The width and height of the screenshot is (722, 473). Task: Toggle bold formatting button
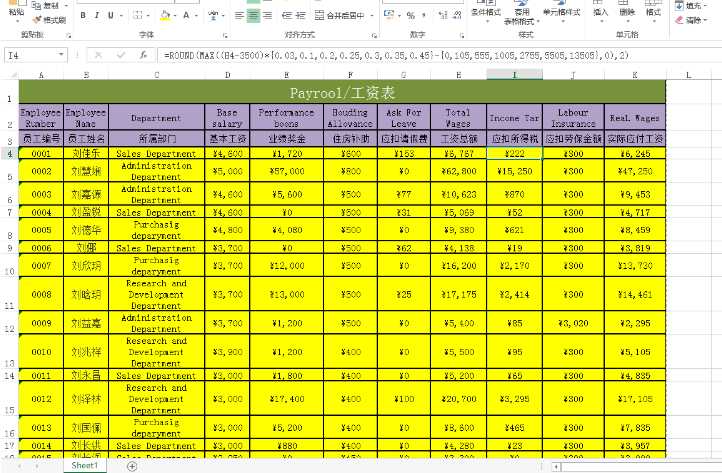83,16
